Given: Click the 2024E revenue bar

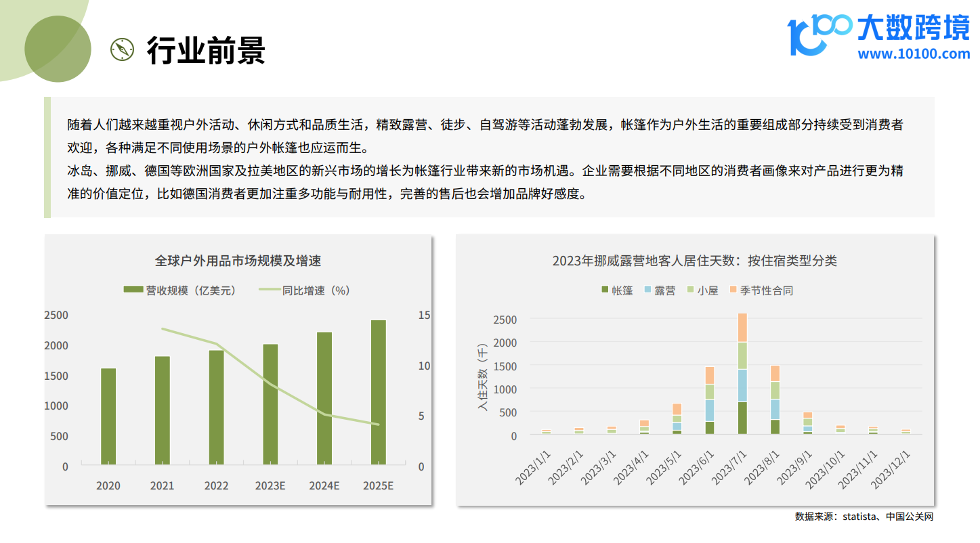Looking at the screenshot, I should [324, 399].
